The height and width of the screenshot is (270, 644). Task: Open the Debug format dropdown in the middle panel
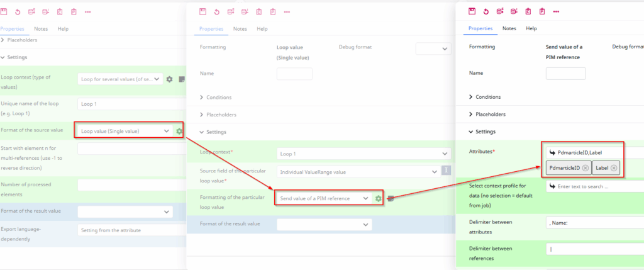click(x=434, y=48)
